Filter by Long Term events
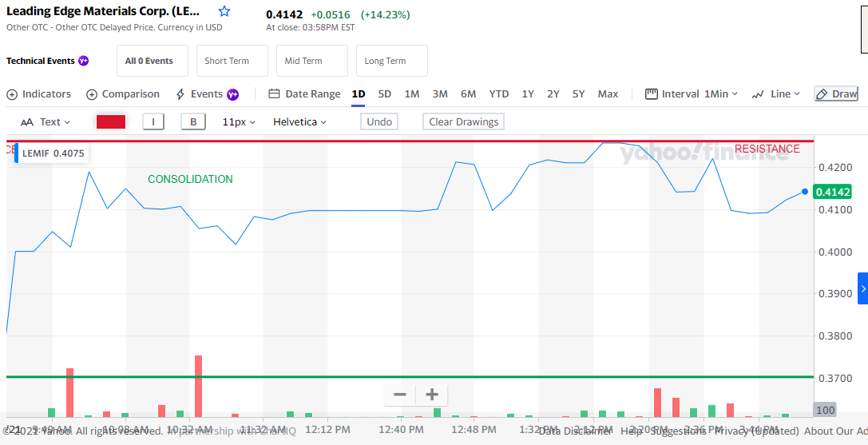This screenshot has height=445, width=868. [392, 61]
